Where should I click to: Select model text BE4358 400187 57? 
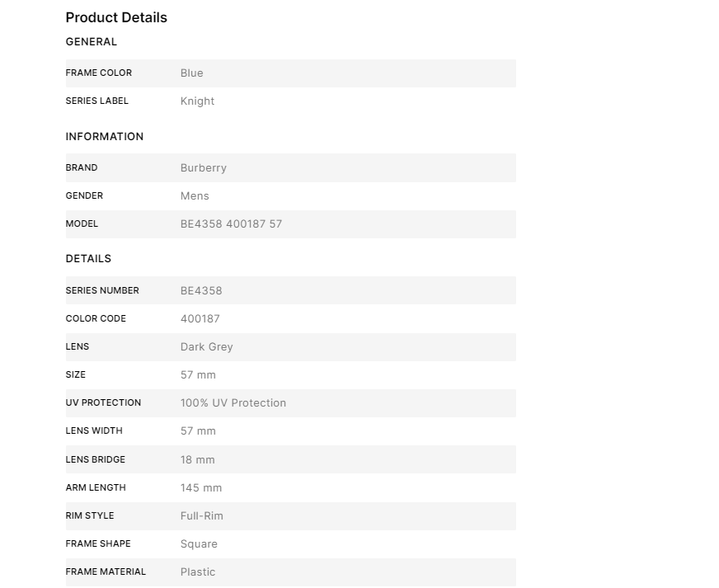click(232, 223)
